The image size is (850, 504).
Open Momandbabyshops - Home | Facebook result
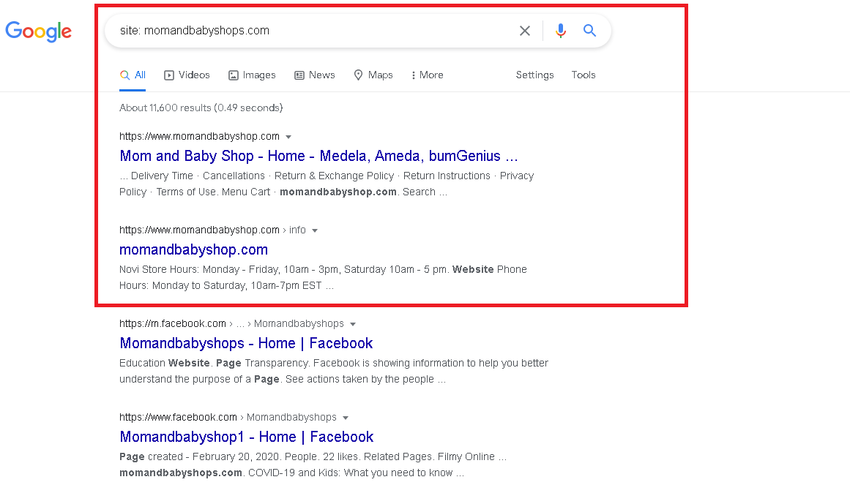(x=246, y=343)
